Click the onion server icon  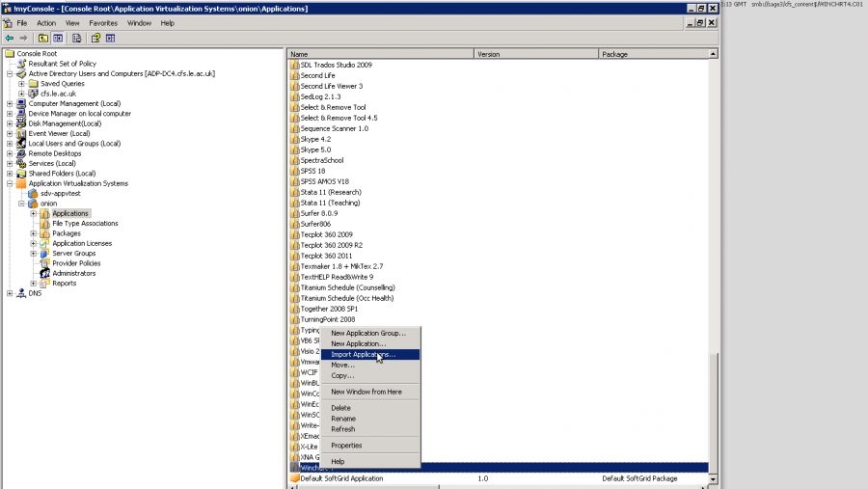33,204
